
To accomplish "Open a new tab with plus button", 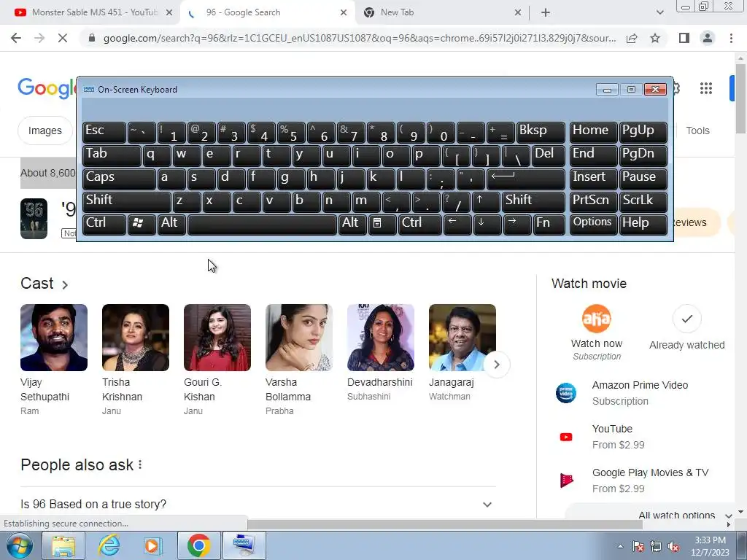I will tap(546, 12).
